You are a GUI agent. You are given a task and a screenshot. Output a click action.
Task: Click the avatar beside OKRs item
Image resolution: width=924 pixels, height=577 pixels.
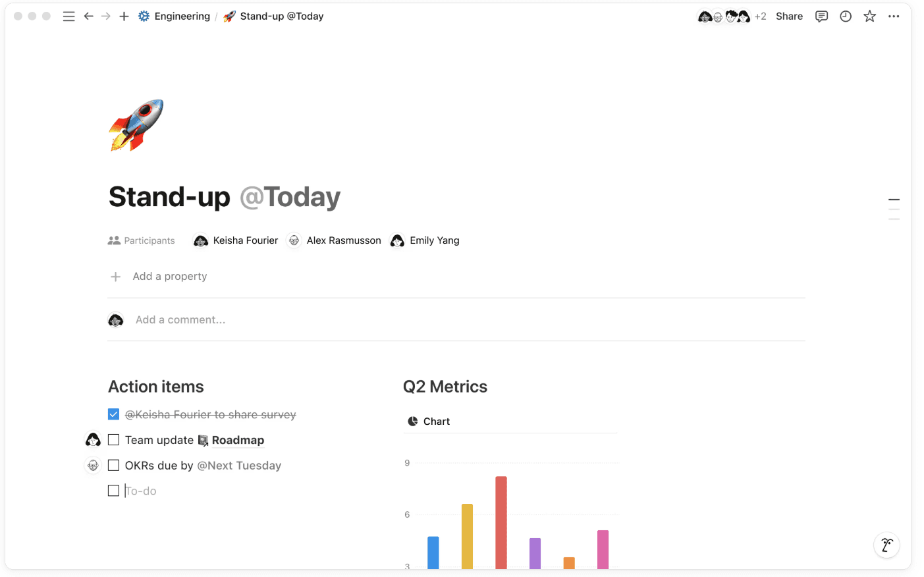coord(93,466)
